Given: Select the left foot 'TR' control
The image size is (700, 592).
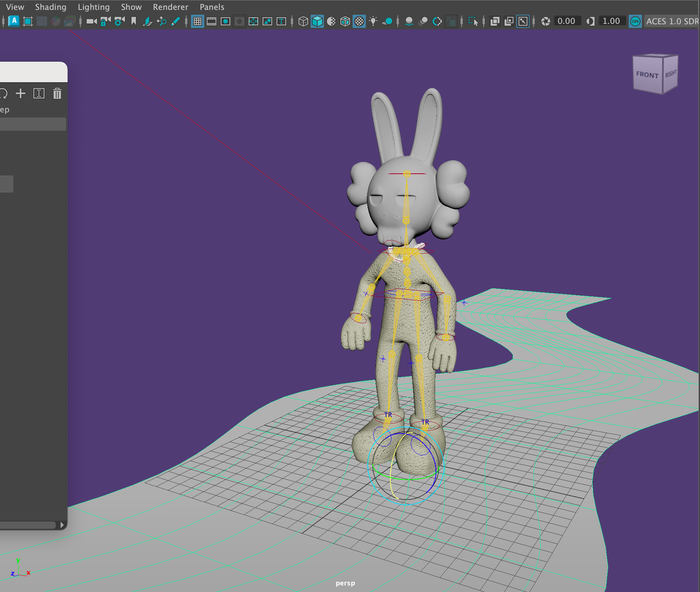Looking at the screenshot, I should coord(388,415).
